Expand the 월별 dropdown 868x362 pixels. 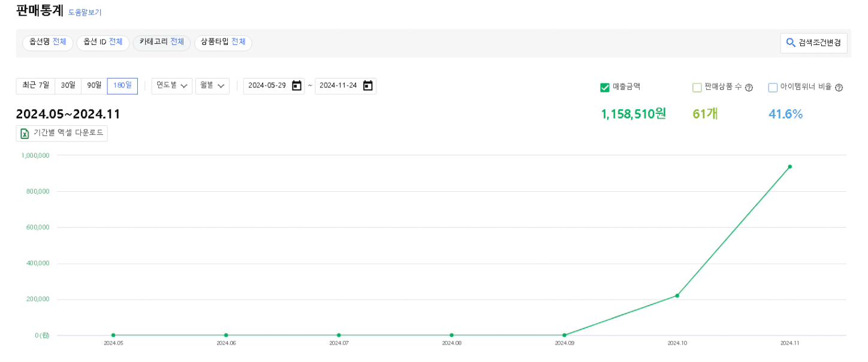(212, 86)
